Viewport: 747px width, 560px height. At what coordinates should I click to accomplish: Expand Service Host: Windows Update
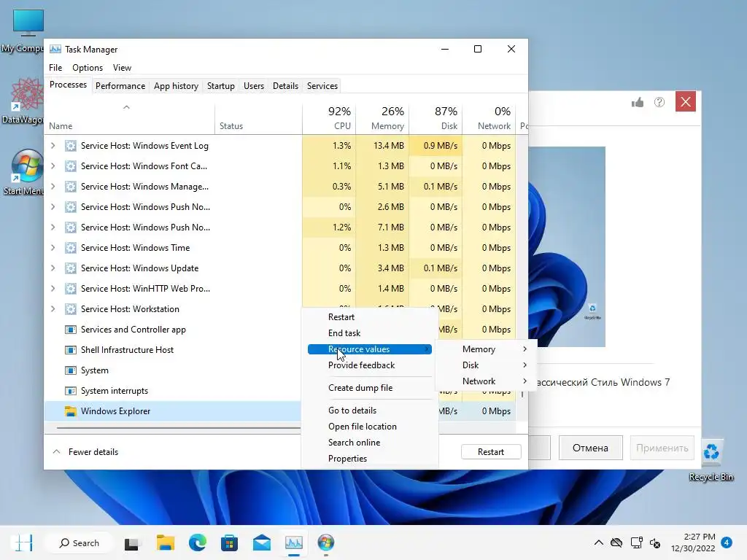pos(53,268)
